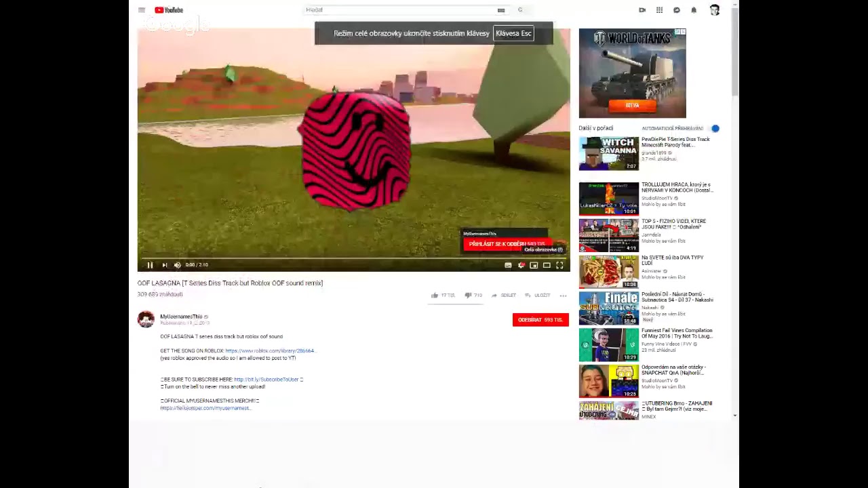Close the ad via AdChoices corner icon
The height and width of the screenshot is (488, 868).
682,32
